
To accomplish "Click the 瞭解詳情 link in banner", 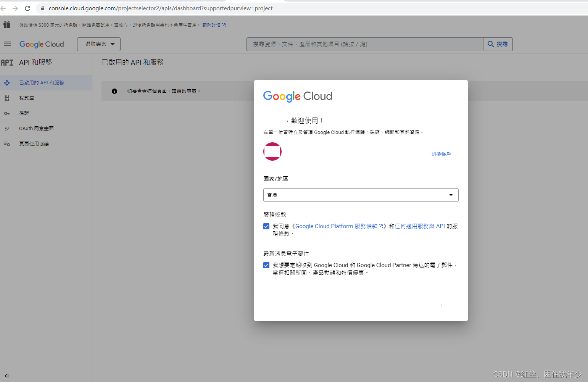I will [x=211, y=25].
